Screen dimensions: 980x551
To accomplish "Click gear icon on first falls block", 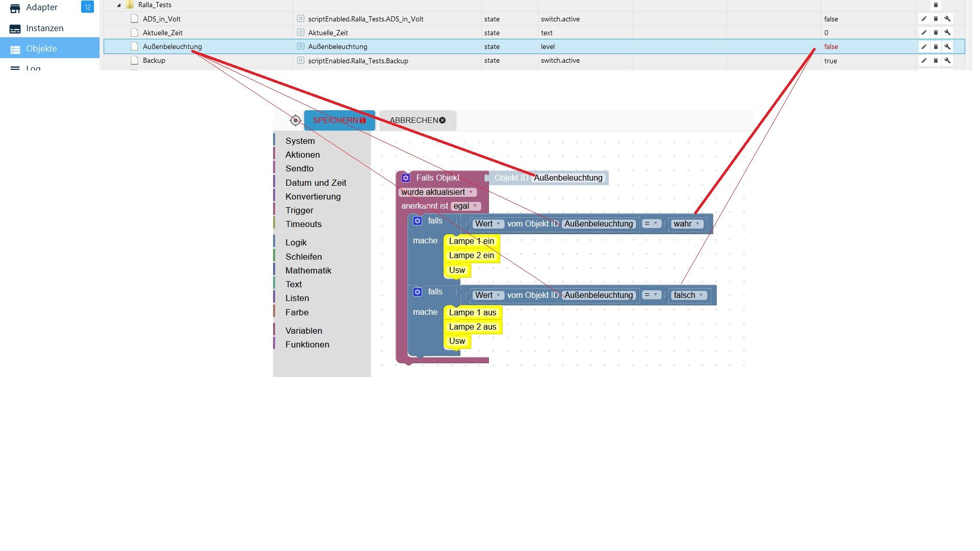I will [x=418, y=221].
